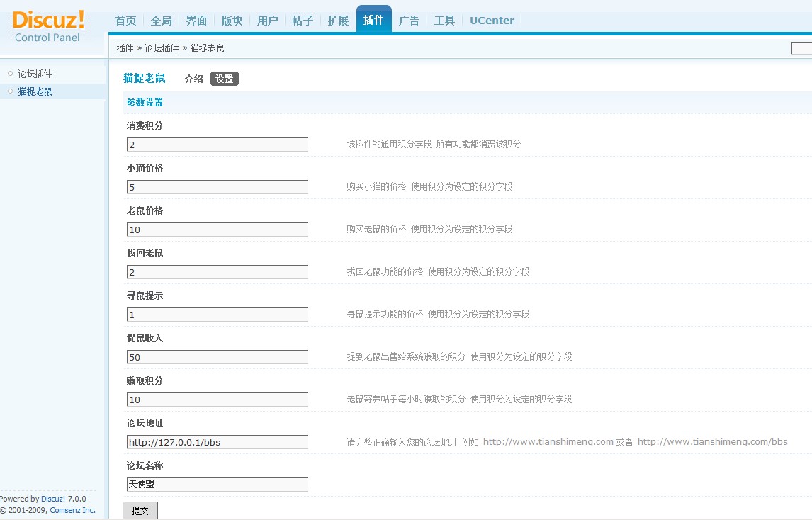Screen dimensions: 812x520
Task: Click the hint text 请完整正确输入您的论坛地址
Action: [402, 442]
